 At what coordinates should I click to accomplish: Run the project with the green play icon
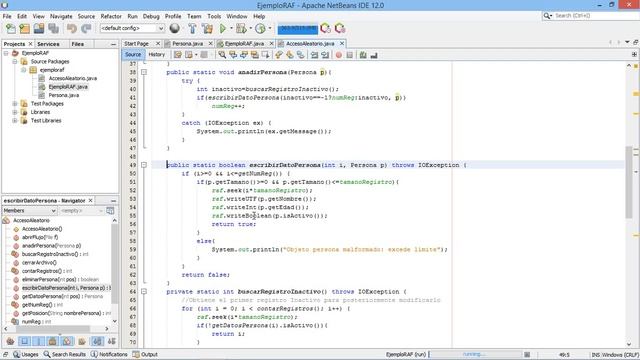tap(223, 29)
